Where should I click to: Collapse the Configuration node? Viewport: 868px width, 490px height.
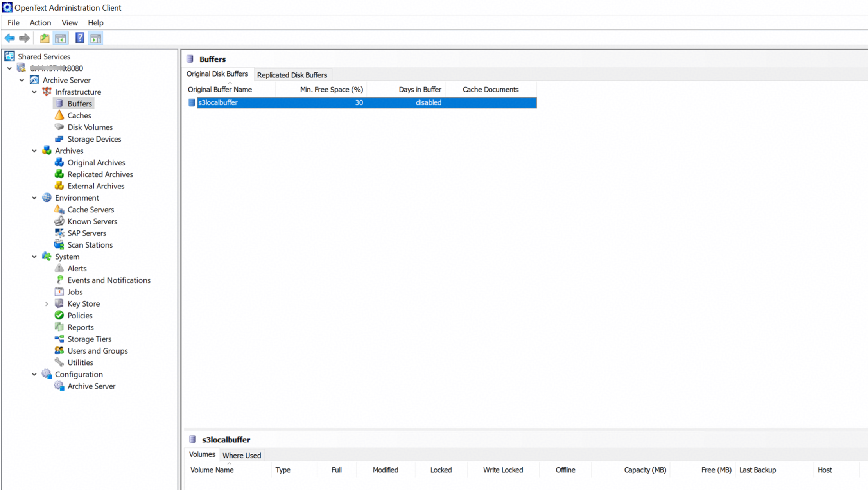click(34, 374)
